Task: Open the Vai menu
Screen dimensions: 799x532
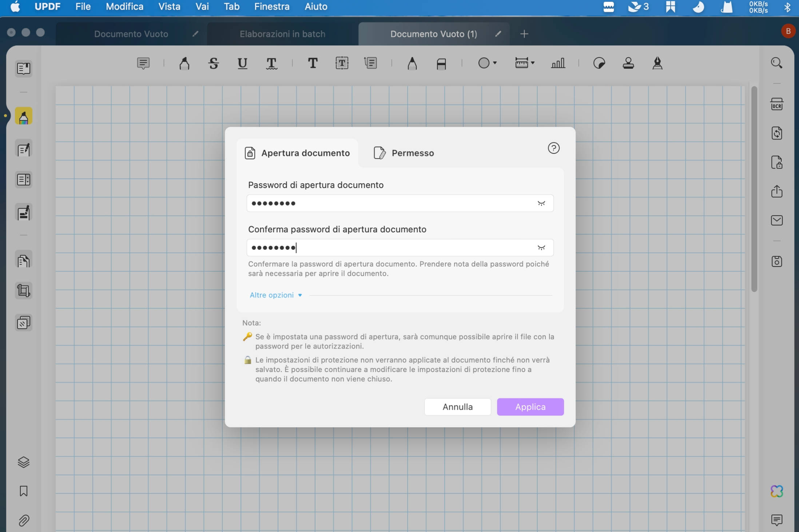Action: 202,7
